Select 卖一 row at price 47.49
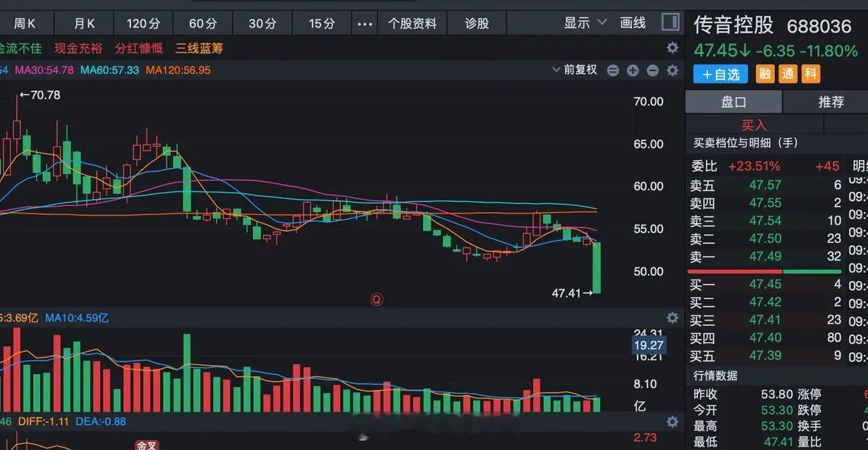 (x=766, y=256)
